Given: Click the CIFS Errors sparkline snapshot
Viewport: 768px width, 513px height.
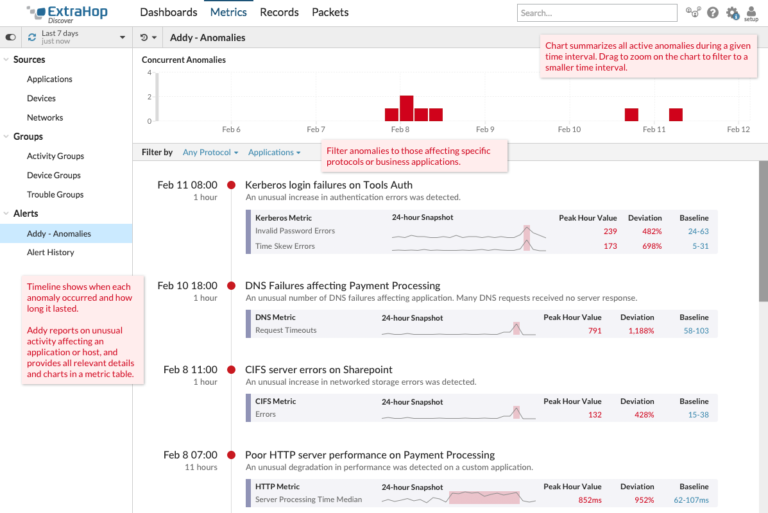Looking at the screenshot, I should click(x=458, y=413).
